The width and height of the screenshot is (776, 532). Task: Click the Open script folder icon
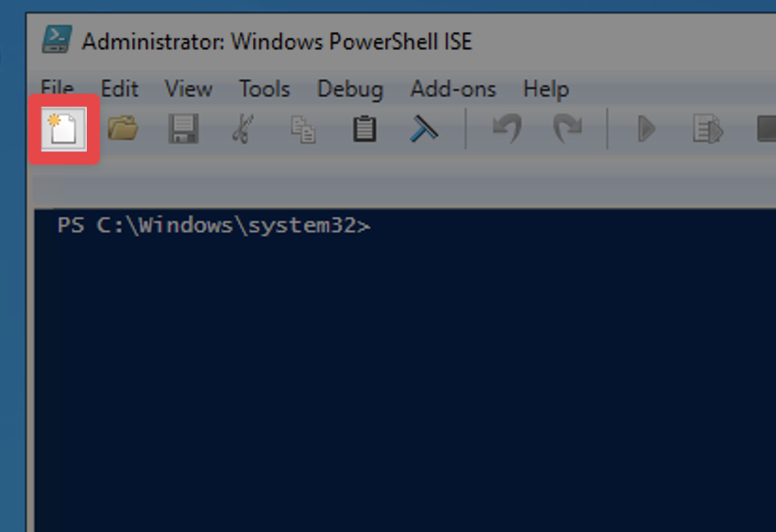123,129
